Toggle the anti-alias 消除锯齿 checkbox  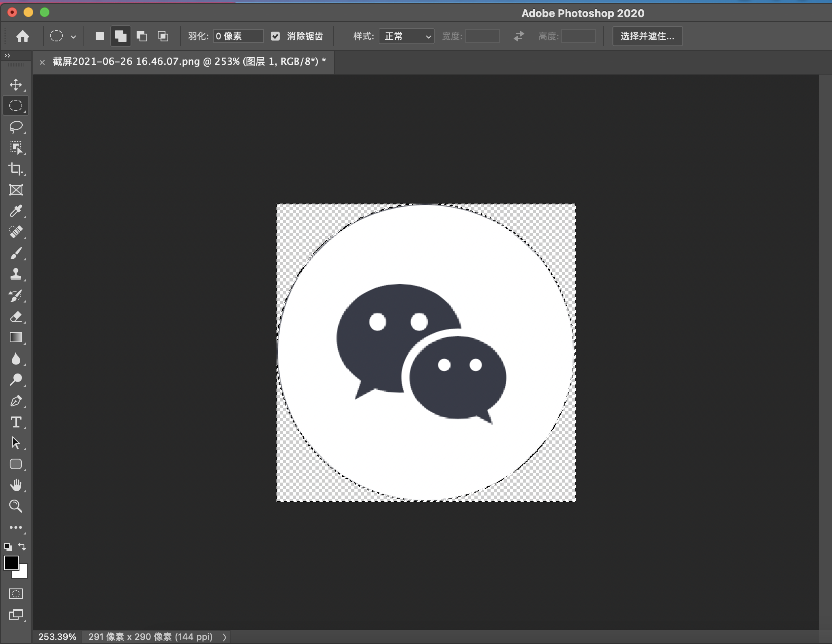click(275, 36)
